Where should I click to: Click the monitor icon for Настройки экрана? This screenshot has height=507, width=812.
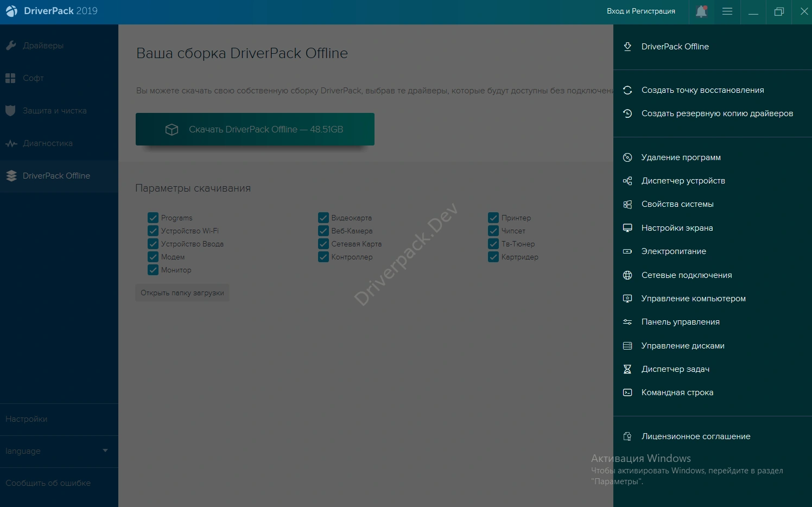pyautogui.click(x=627, y=228)
